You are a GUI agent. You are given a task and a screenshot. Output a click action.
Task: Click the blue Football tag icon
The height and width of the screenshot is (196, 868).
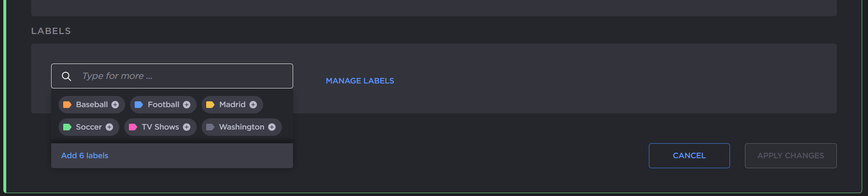139,105
